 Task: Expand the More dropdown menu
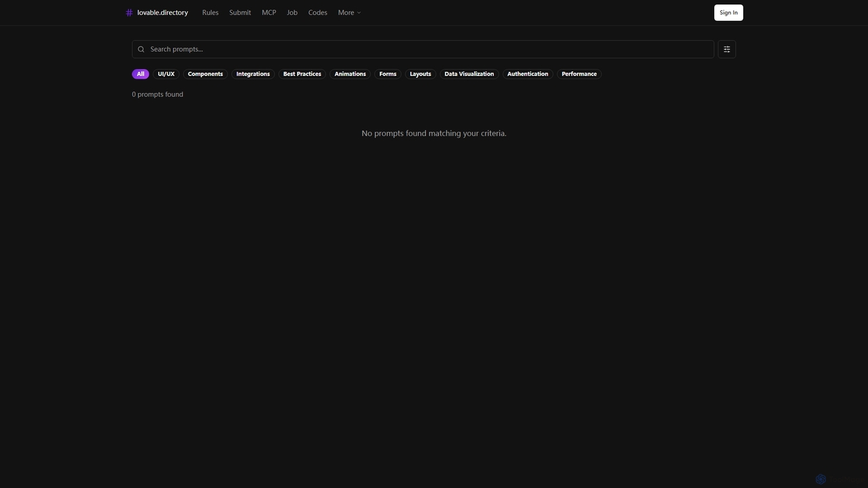tap(349, 13)
